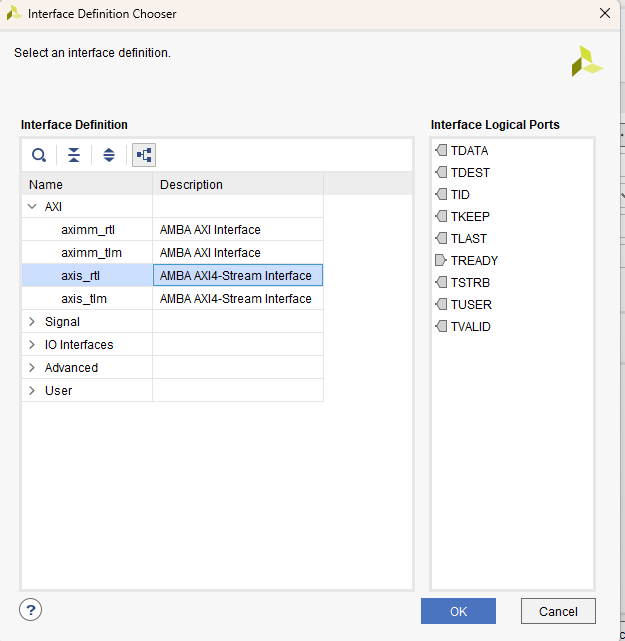Open search in Interface Definition toolbar
Viewport: 625px width, 641px height.
point(39,155)
